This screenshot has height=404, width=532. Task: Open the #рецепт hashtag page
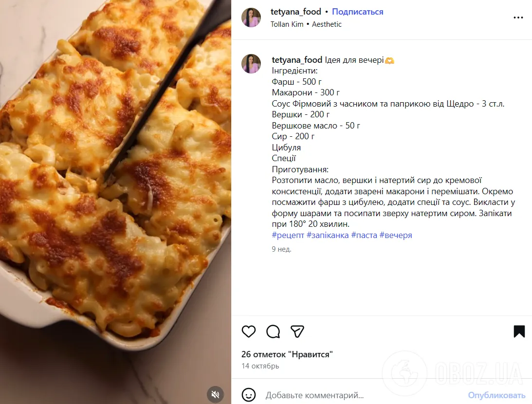287,235
